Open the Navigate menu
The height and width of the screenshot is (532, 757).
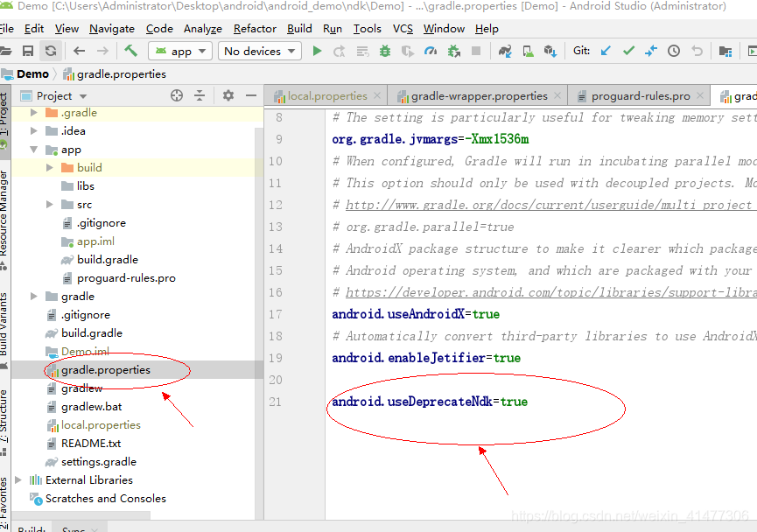pos(112,29)
